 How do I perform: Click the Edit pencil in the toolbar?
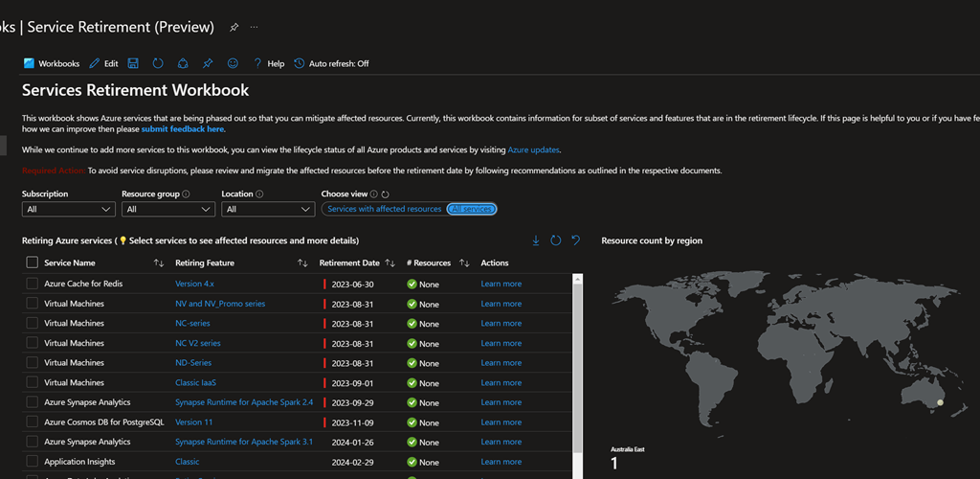103,63
